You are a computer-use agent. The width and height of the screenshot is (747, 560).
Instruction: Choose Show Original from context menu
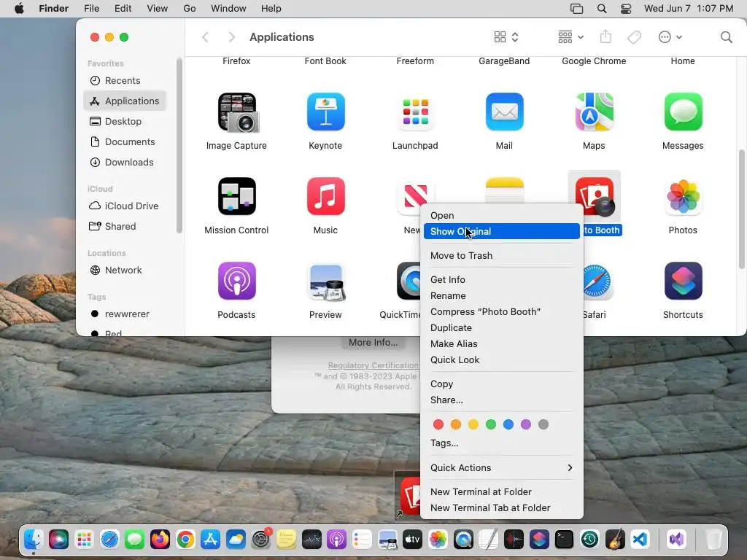tap(502, 231)
